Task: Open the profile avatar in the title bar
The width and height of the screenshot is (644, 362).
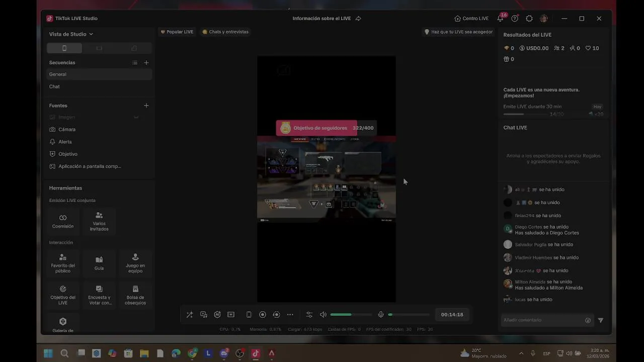Action: pos(544,18)
